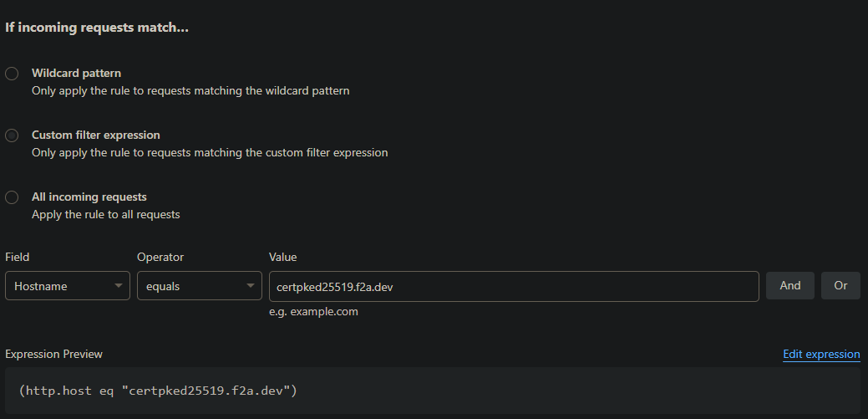Click the equals dropdown arrow icon
The image size is (868, 419).
251,286
